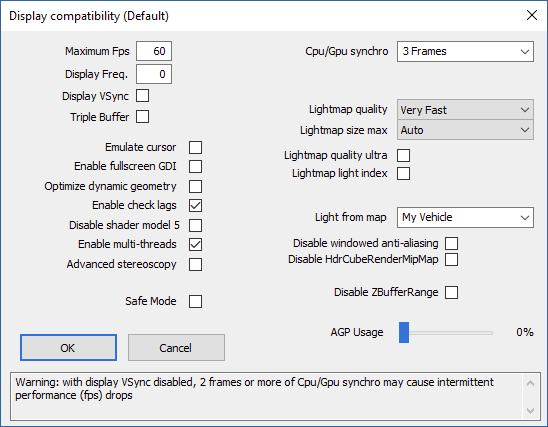Image resolution: width=548 pixels, height=427 pixels.
Task: Tick Optimize dynamic geometry
Action: point(195,186)
